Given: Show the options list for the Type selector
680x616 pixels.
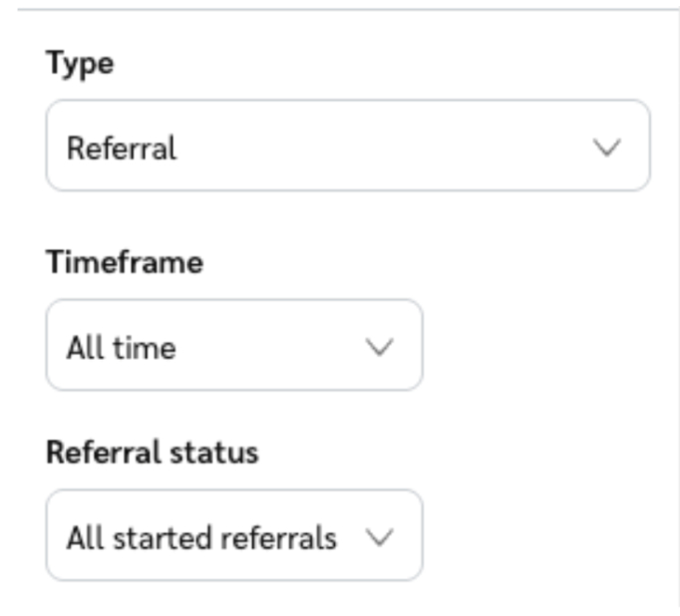Looking at the screenshot, I should pos(347,146).
